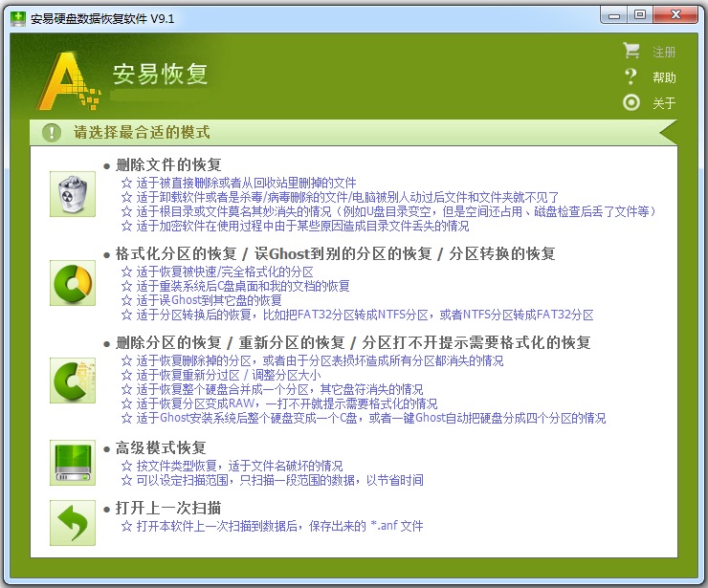Select 删除文件的恢复 mode heading
Image resolution: width=708 pixels, height=588 pixels.
168,164
